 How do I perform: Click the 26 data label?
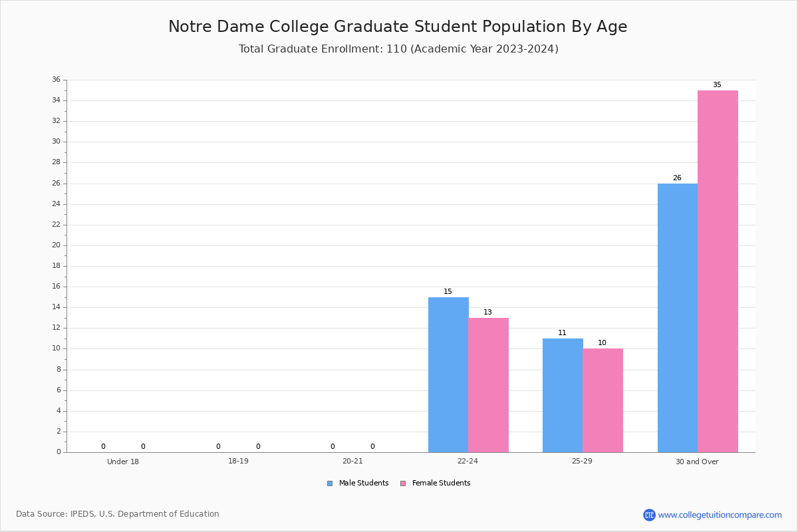click(677, 178)
